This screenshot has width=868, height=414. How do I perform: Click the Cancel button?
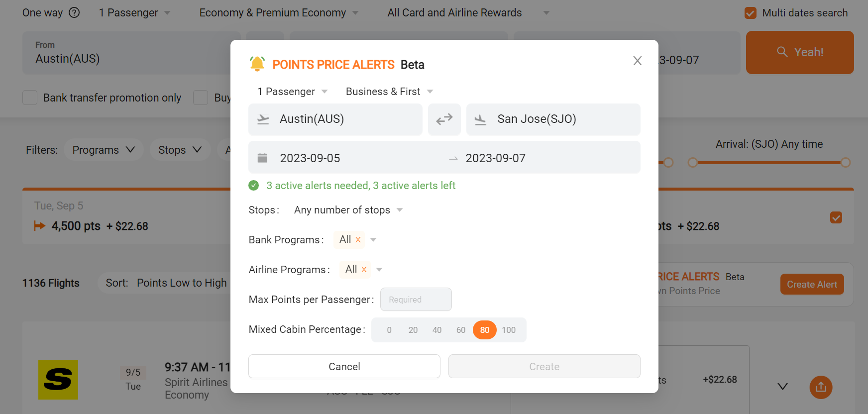coord(344,367)
